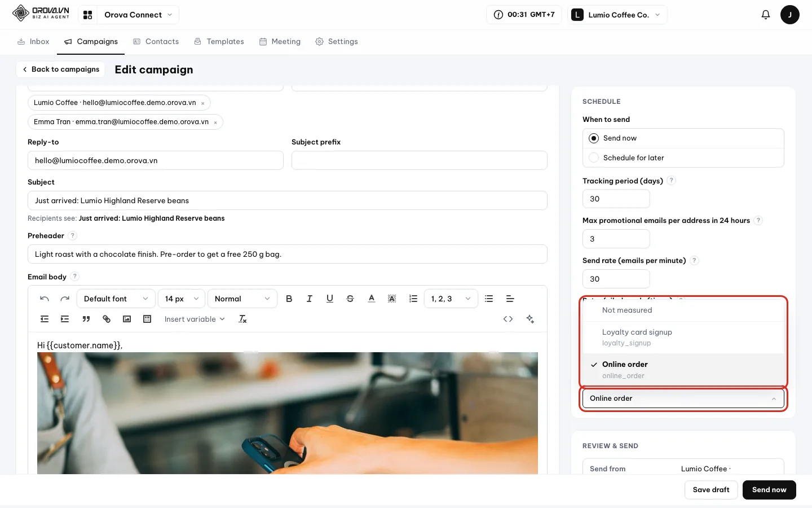The width and height of the screenshot is (812, 508).
Task: Remove Lumio Coffee sender chip
Action: coord(203,103)
